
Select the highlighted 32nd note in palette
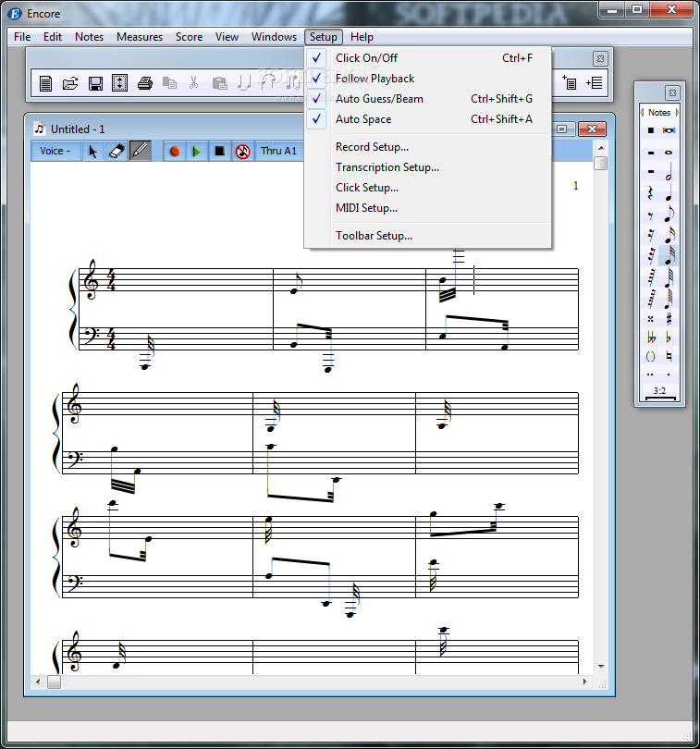point(669,255)
